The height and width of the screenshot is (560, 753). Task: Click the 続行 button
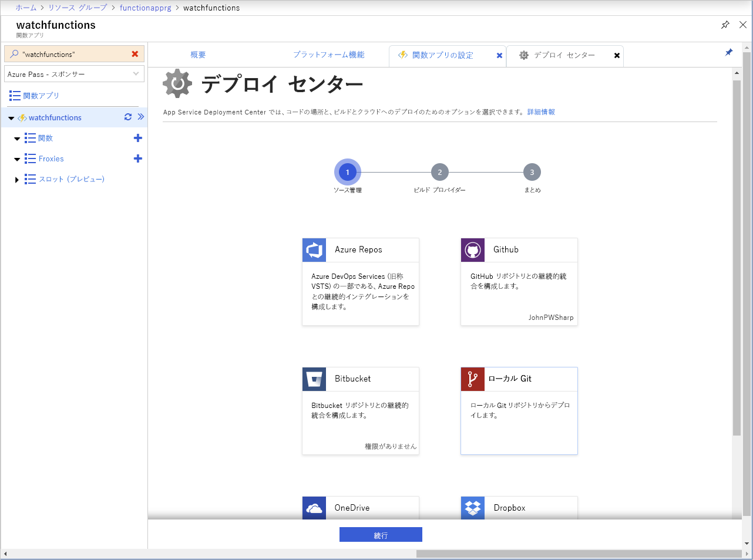pyautogui.click(x=381, y=535)
